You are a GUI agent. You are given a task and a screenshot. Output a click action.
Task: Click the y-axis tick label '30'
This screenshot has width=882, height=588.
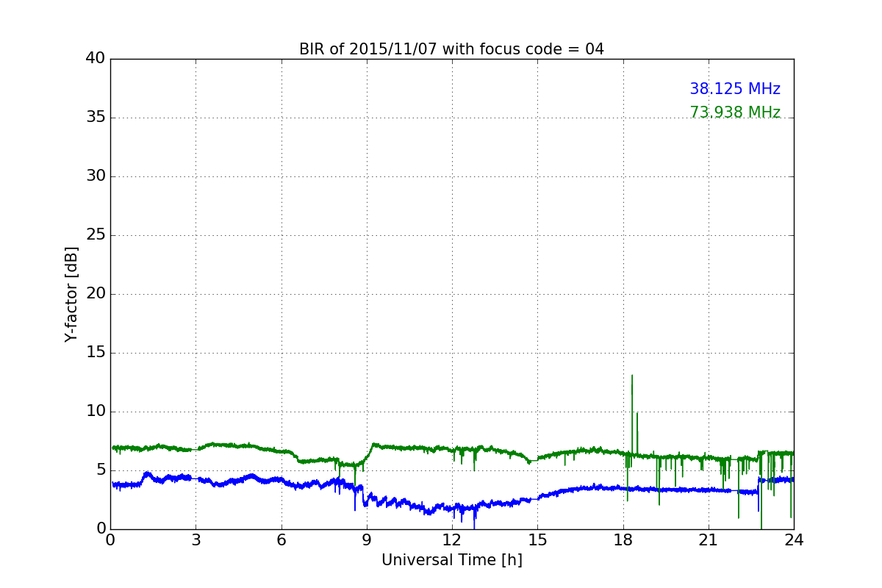tap(96, 176)
